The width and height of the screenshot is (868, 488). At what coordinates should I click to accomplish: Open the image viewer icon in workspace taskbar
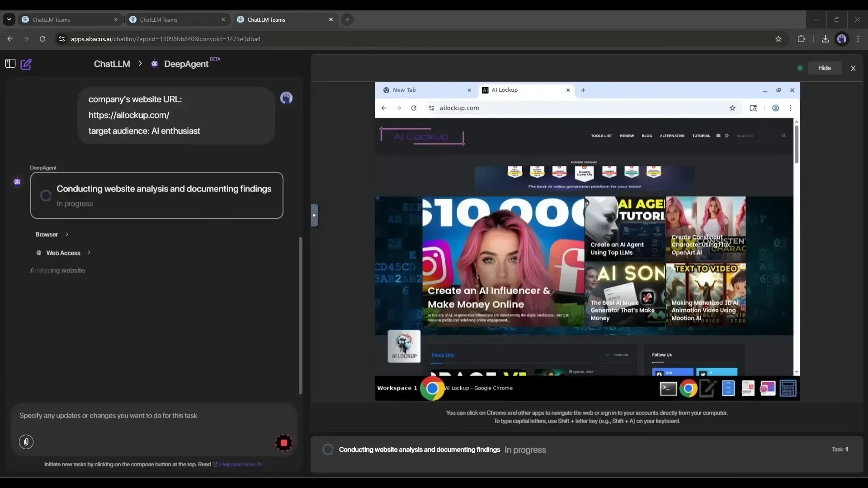tap(768, 389)
